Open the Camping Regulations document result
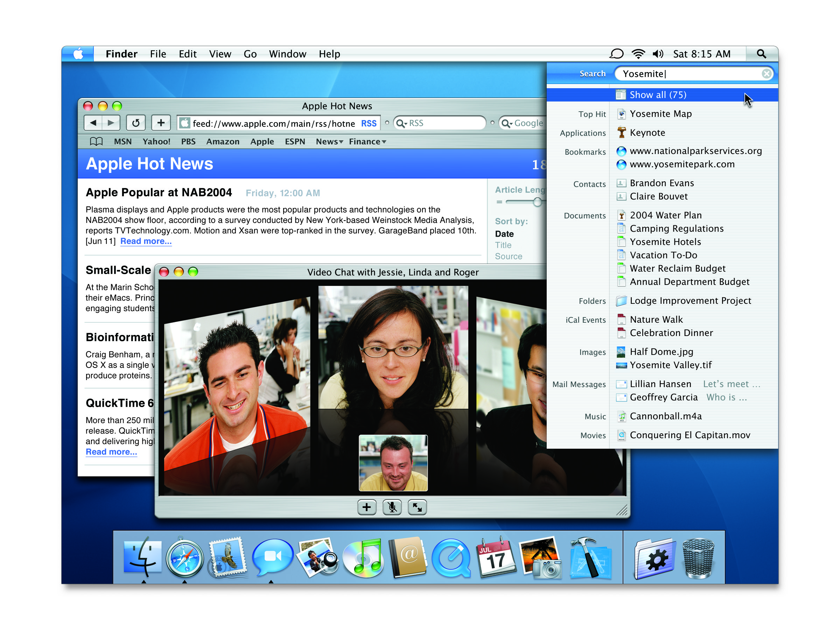Image resolution: width=840 pixels, height=630 pixels. tap(676, 229)
